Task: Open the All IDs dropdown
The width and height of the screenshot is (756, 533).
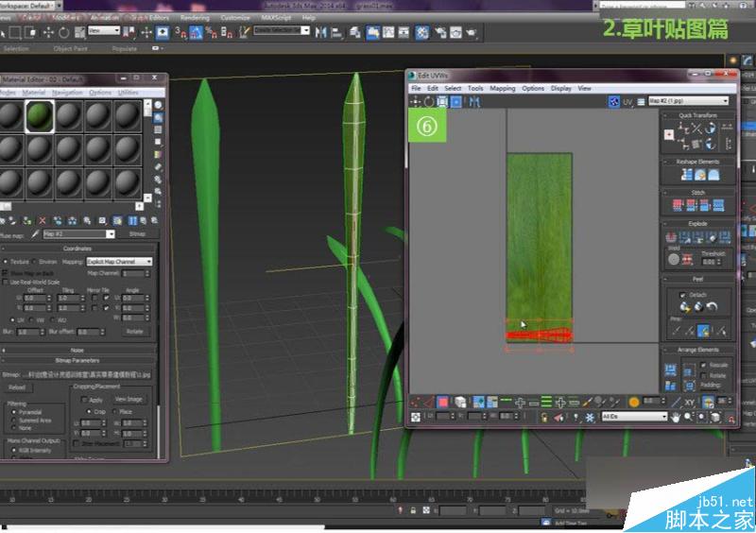Action: point(634,417)
